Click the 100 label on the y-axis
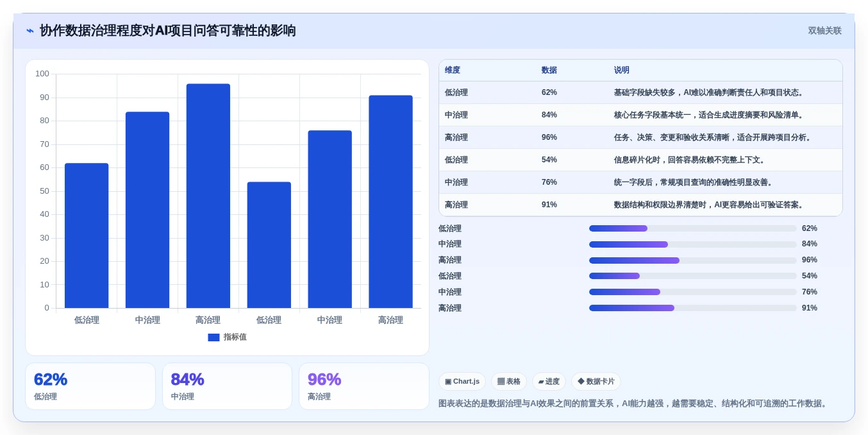The height and width of the screenshot is (435, 868). tap(42, 74)
